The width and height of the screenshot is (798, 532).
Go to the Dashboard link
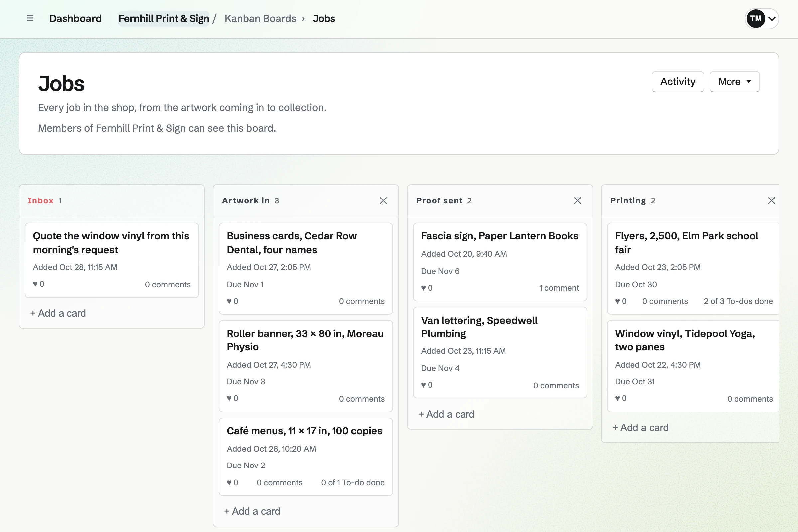click(75, 18)
